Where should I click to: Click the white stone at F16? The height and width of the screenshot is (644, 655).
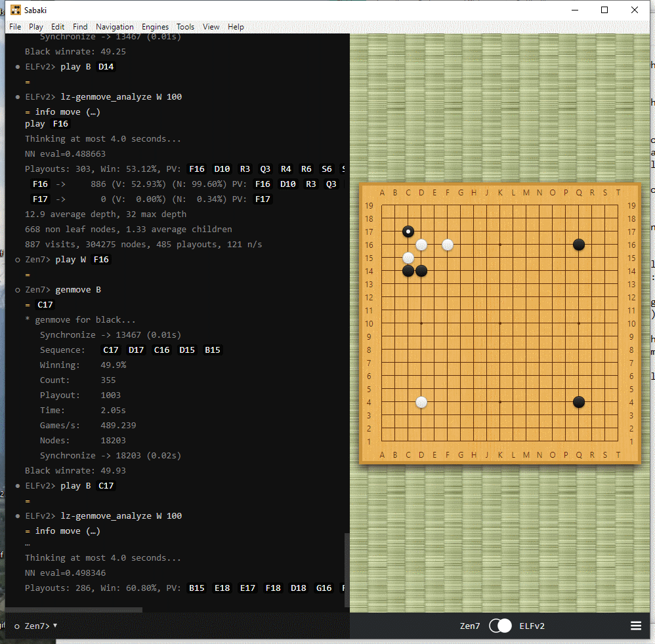coord(448,245)
